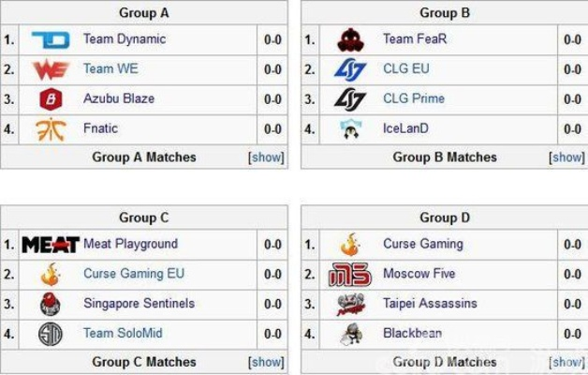Click the Team FeaR red logo
588x375 pixels.
pos(350,40)
